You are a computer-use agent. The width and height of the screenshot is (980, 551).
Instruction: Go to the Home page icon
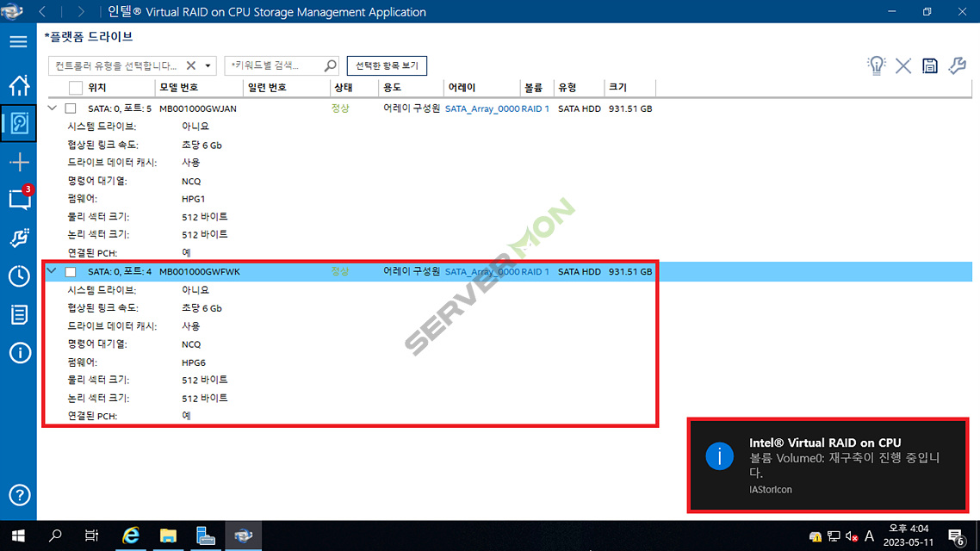point(19,85)
